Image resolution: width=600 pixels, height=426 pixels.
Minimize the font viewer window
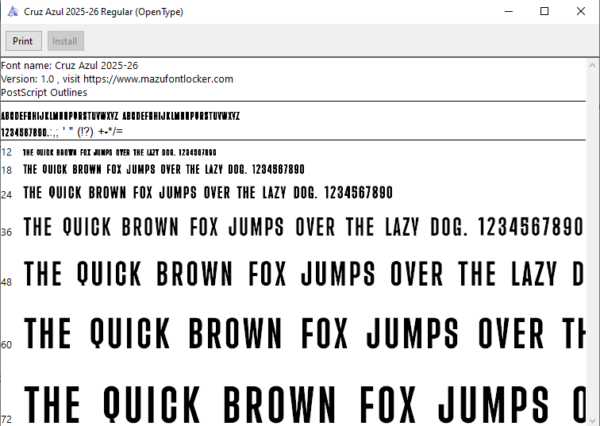tap(509, 11)
